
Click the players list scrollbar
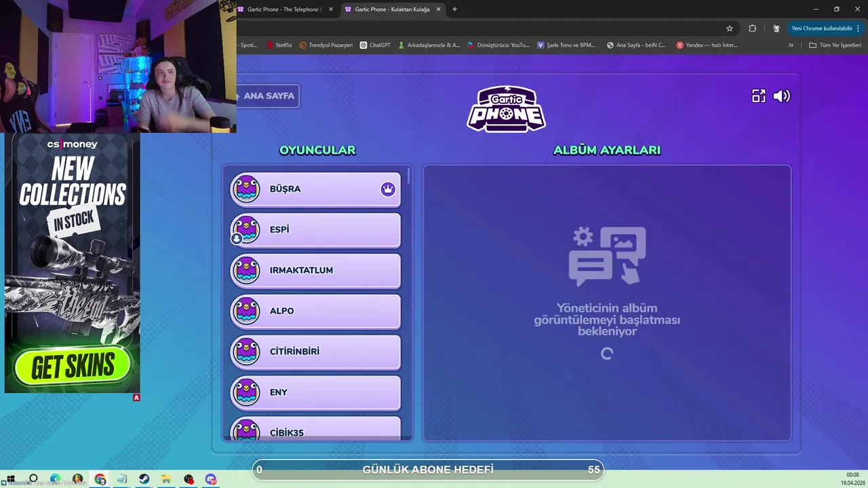click(x=409, y=176)
